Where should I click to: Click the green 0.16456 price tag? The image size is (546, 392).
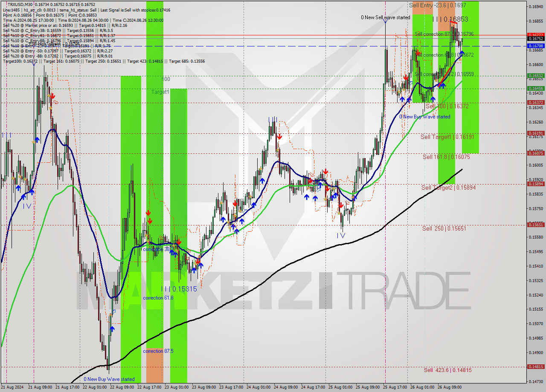(x=535, y=88)
